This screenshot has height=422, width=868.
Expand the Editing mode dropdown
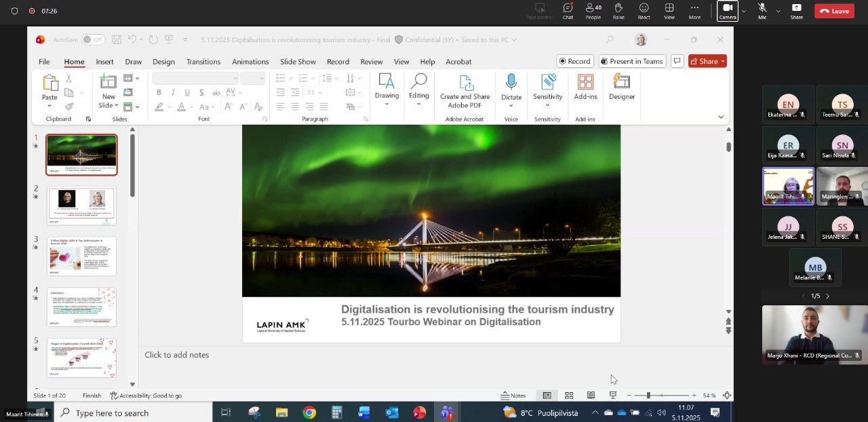coord(418,104)
